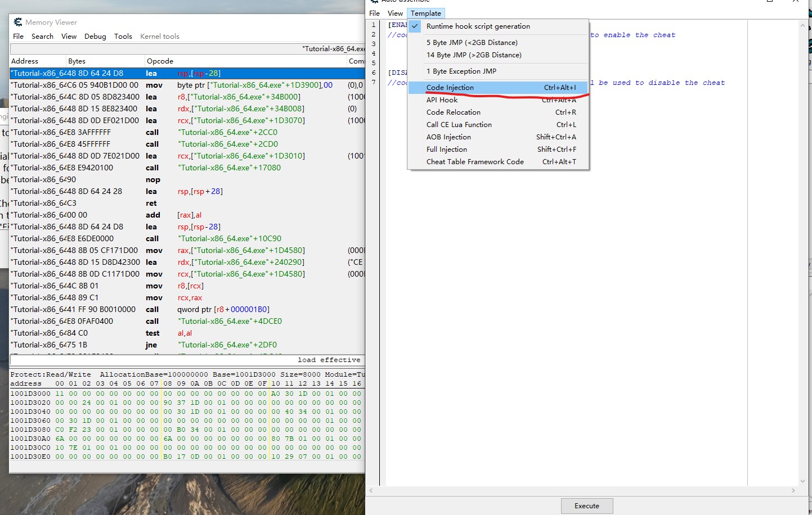Click the [ENABLE] line in script editor
812x515 pixels.
[397, 25]
